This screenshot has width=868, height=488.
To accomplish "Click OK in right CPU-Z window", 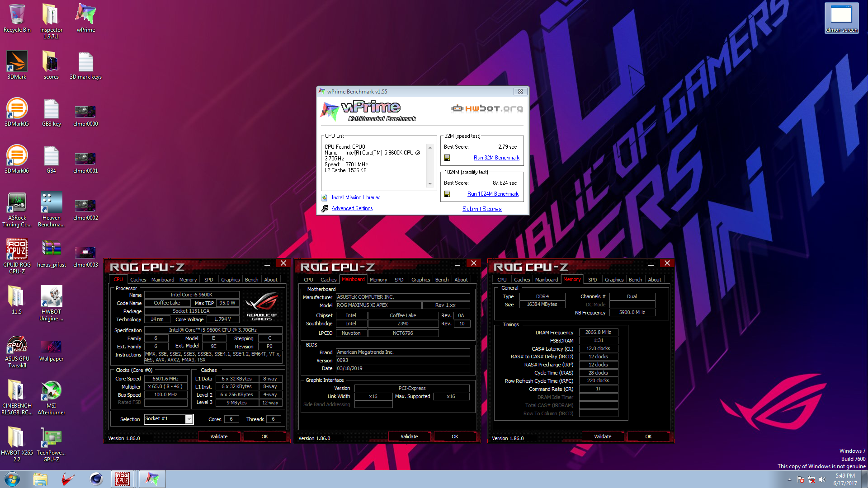I will click(x=648, y=436).
